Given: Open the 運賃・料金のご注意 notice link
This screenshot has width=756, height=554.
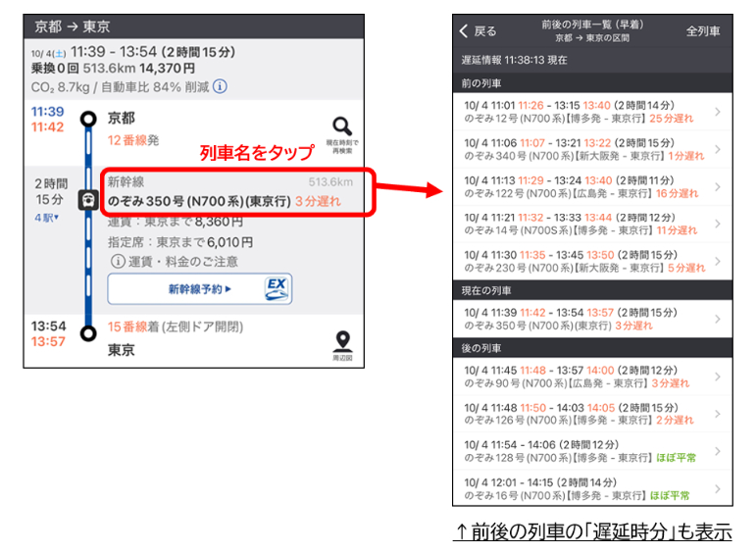Looking at the screenshot, I should point(183,262).
